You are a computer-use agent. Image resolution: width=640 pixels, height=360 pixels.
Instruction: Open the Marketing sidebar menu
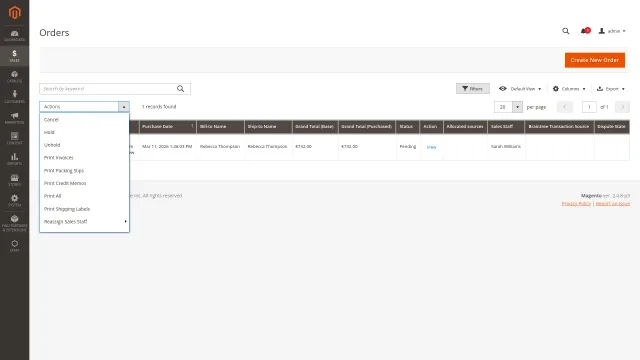15,118
